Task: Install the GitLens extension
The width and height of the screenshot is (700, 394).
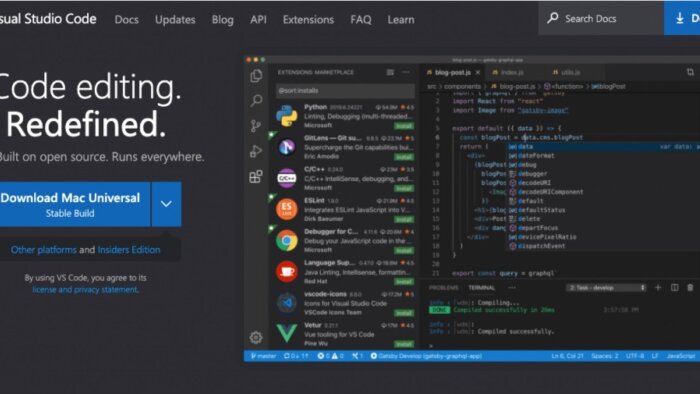Action: pyautogui.click(x=404, y=157)
